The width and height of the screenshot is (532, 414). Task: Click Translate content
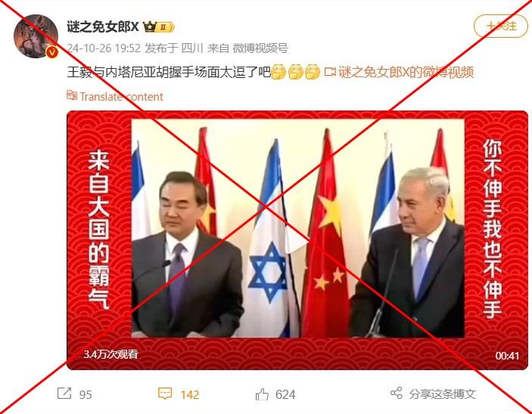(x=121, y=97)
